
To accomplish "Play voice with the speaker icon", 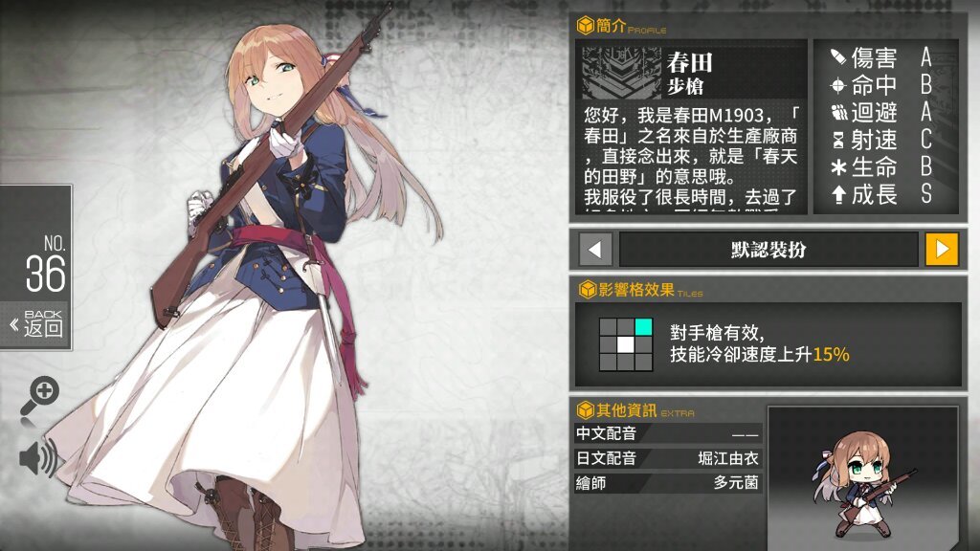I will pos(38,458).
